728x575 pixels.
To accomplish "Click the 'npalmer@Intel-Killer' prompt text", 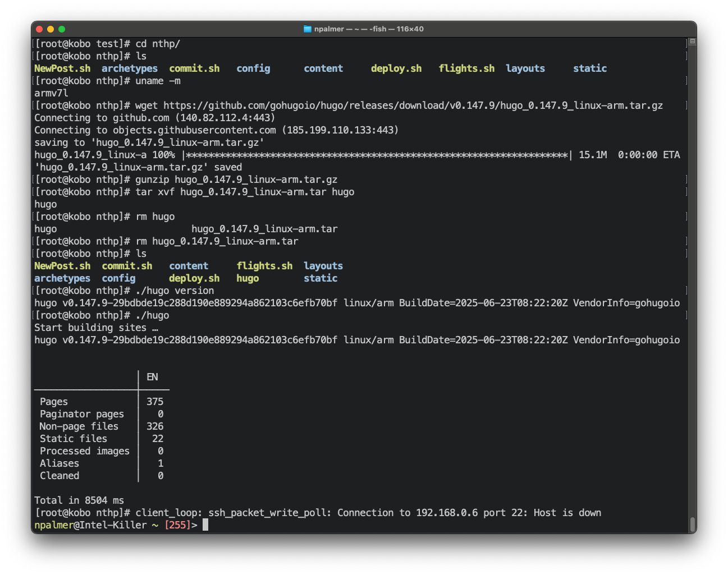I will pos(90,525).
